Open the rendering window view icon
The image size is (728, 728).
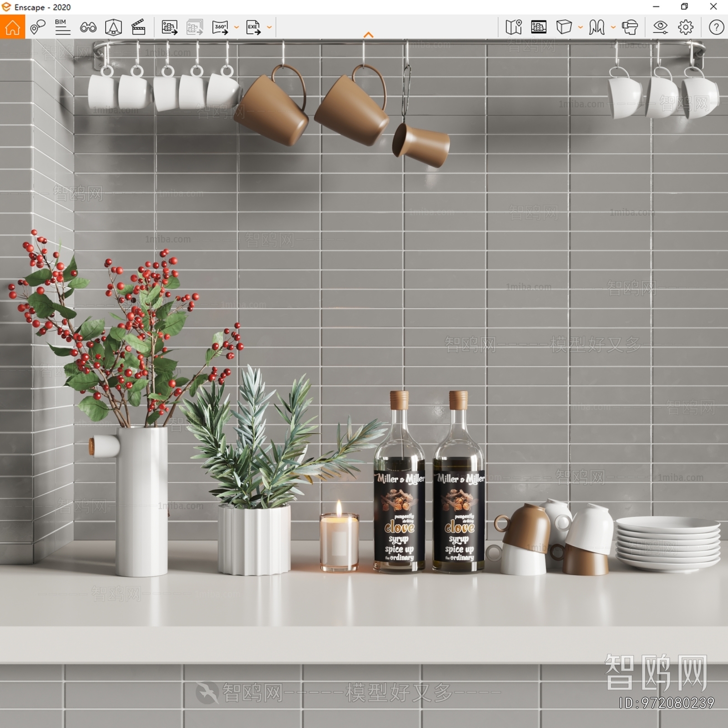click(x=539, y=27)
